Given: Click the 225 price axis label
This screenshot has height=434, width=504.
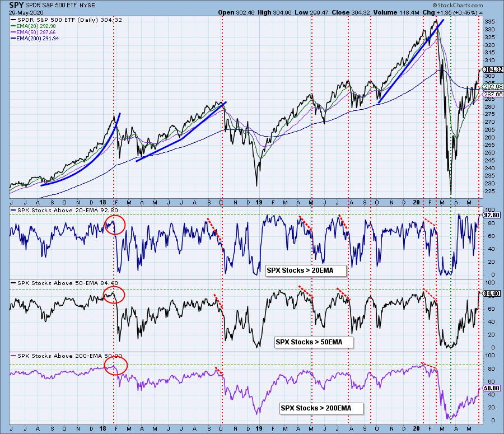Looking at the screenshot, I should pos(489,192).
